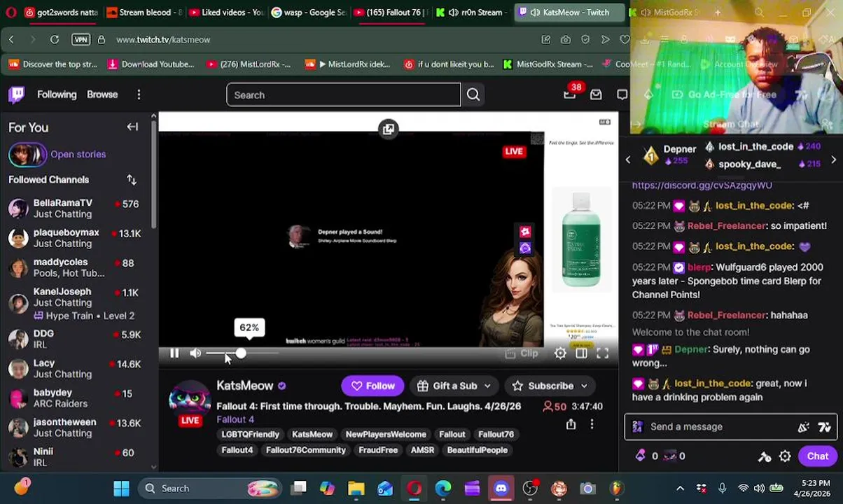Toggle popout player icon atop video
Screen dimensions: 843x504
coord(389,129)
